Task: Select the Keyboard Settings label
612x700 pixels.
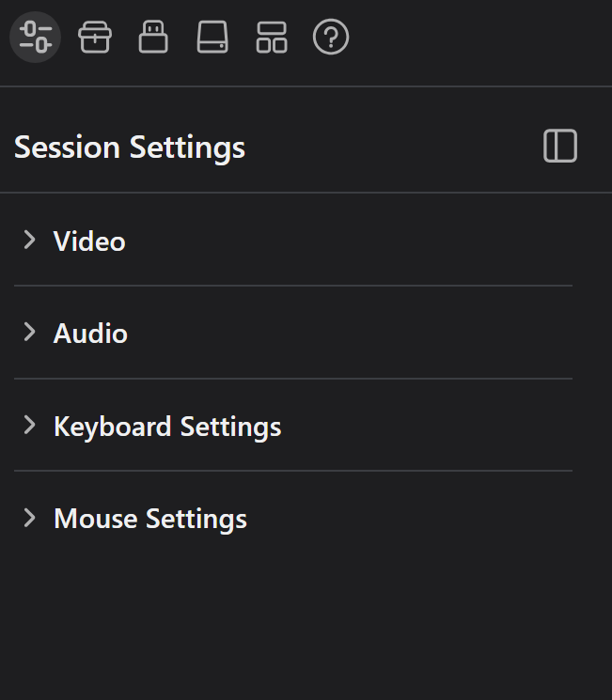Action: pos(167,427)
